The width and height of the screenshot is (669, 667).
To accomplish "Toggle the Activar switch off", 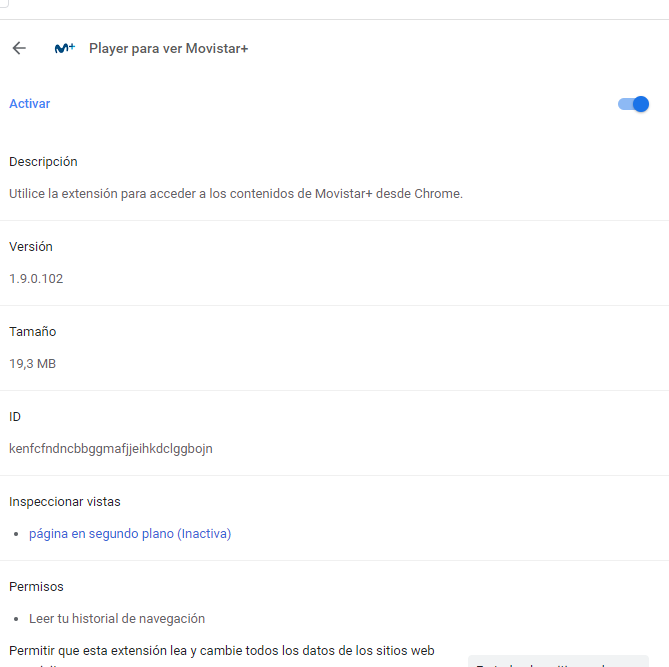I will 634,104.
